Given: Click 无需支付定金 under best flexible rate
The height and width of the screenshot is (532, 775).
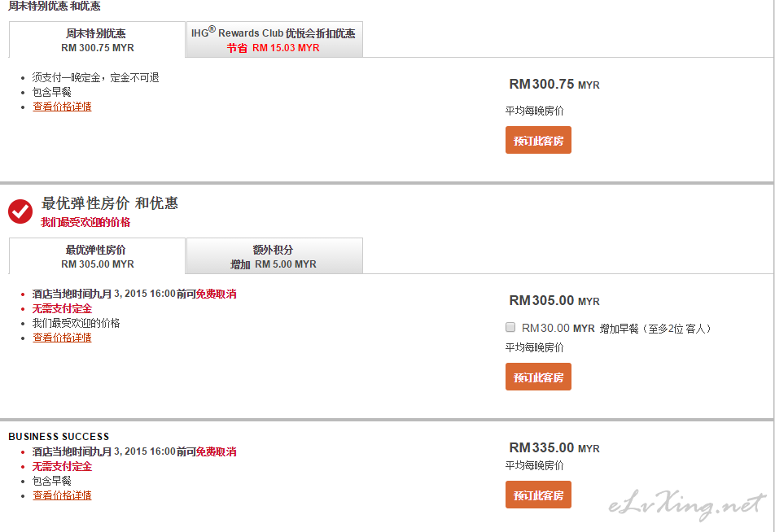Looking at the screenshot, I should click(62, 309).
